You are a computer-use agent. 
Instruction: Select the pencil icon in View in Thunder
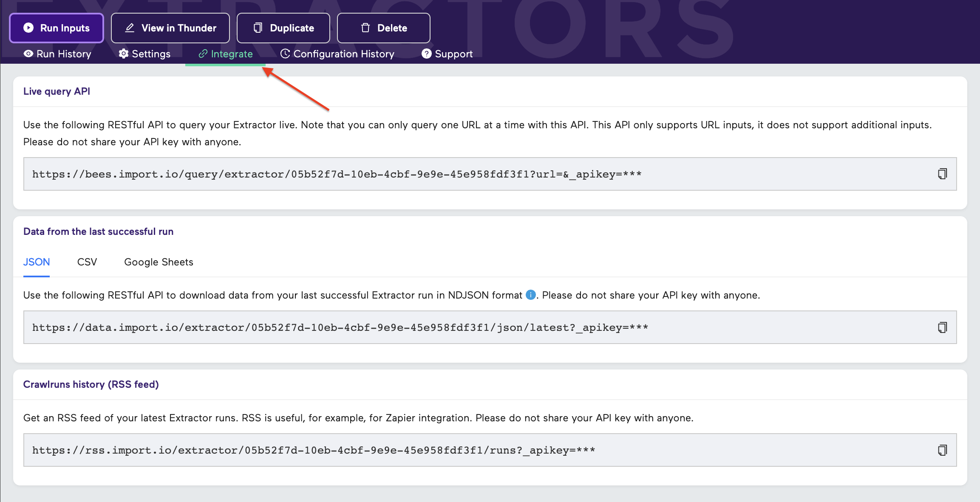point(130,28)
